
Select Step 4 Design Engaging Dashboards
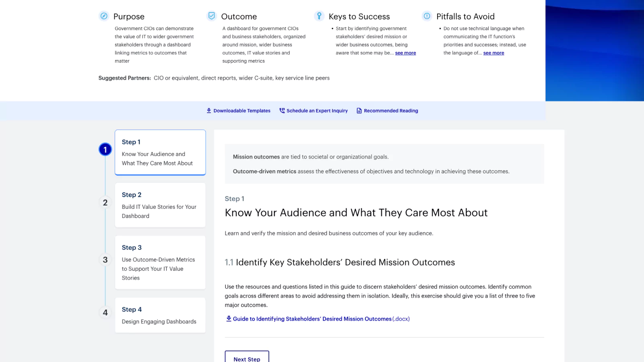click(x=160, y=315)
